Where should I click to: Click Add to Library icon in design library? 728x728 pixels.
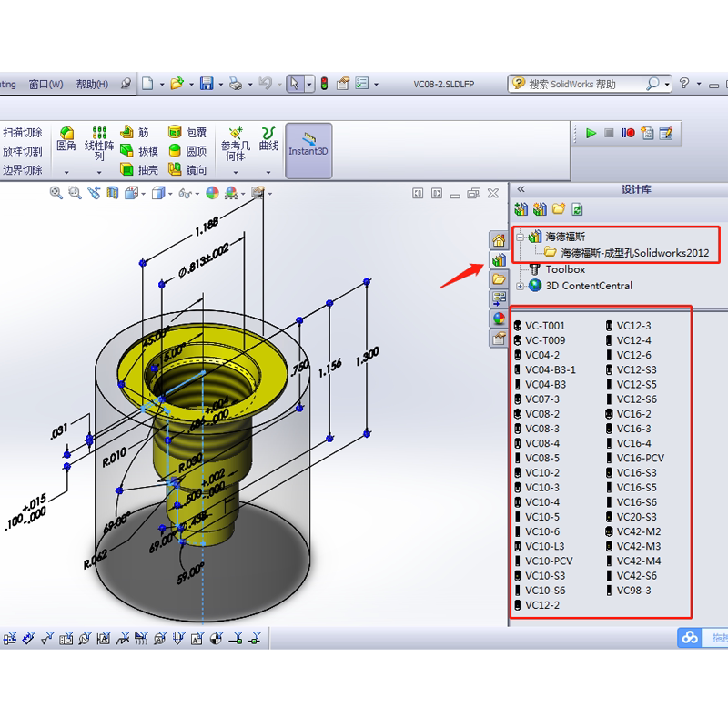coord(521,209)
